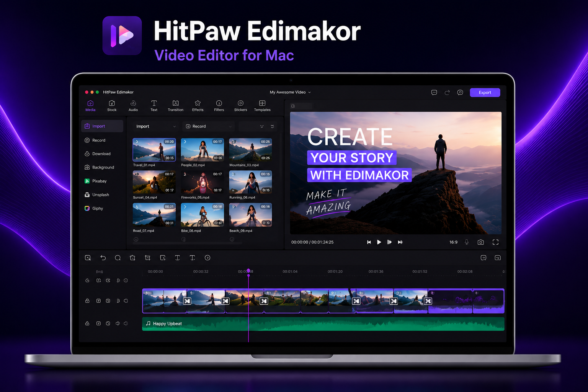Image resolution: width=588 pixels, height=392 pixels.
Task: Select the Sunset_04.mp4 thumbnail
Action: pos(154,182)
